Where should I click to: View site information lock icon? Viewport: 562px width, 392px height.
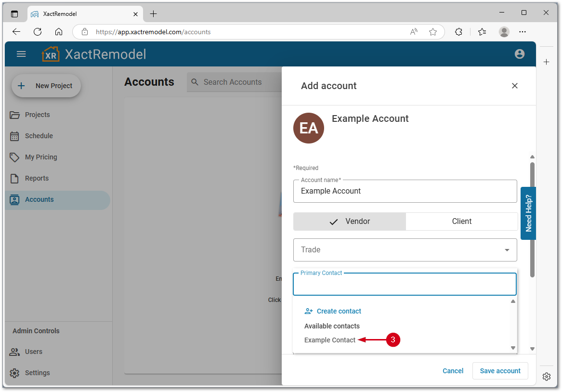85,32
